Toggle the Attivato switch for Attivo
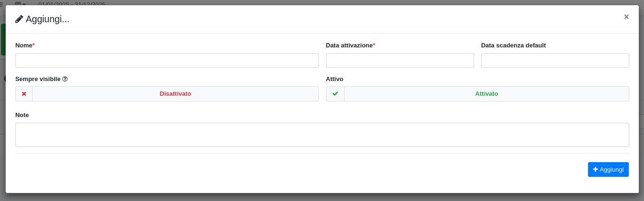This screenshot has width=644, height=201. click(486, 94)
